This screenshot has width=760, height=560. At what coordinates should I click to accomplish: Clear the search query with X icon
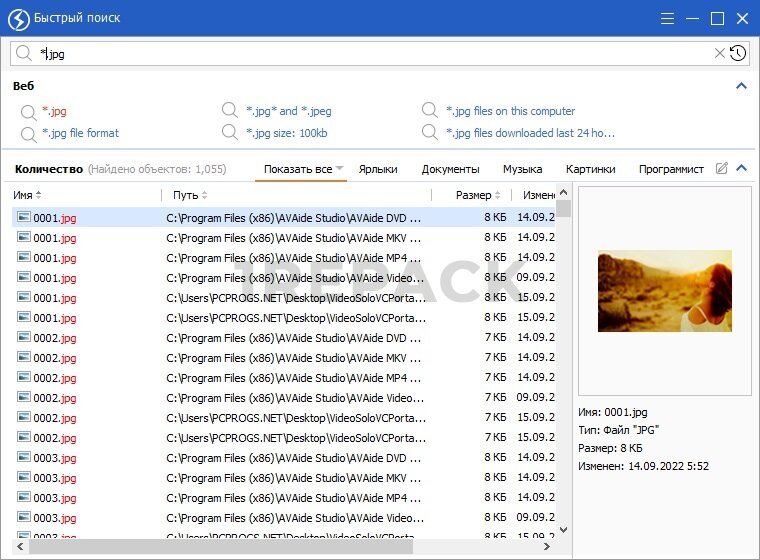[x=719, y=54]
